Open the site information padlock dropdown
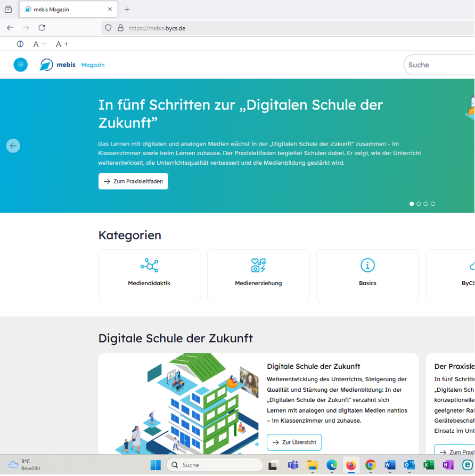This screenshot has height=476, width=475. pos(121,28)
